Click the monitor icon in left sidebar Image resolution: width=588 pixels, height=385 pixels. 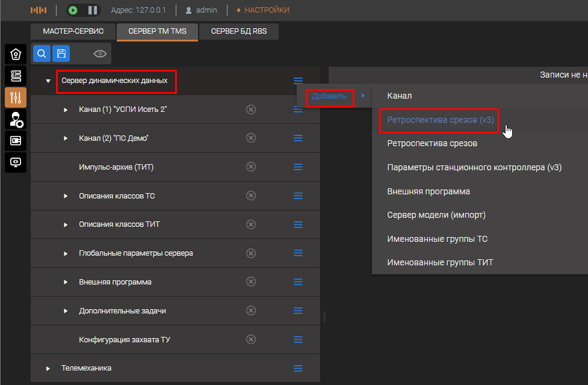coord(16,162)
